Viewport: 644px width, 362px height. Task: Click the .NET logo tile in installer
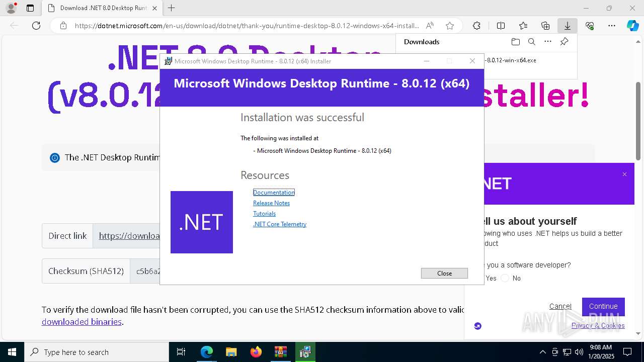point(202,222)
